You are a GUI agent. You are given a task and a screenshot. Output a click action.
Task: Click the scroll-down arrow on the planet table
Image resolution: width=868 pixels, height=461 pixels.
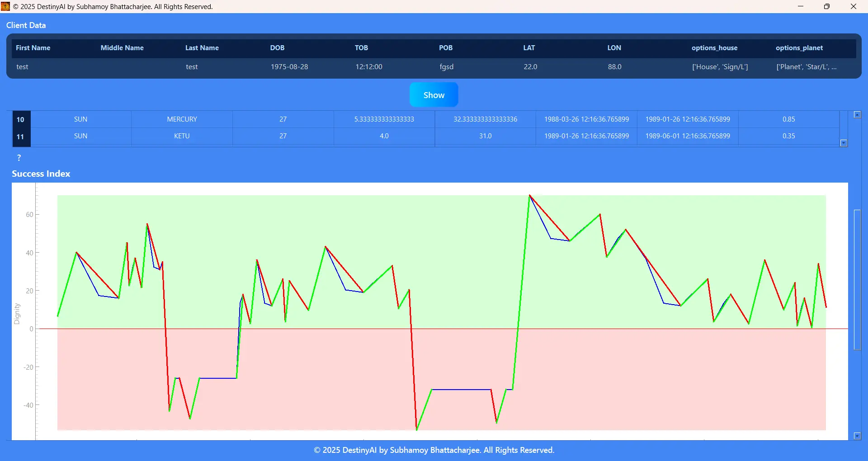click(x=844, y=143)
